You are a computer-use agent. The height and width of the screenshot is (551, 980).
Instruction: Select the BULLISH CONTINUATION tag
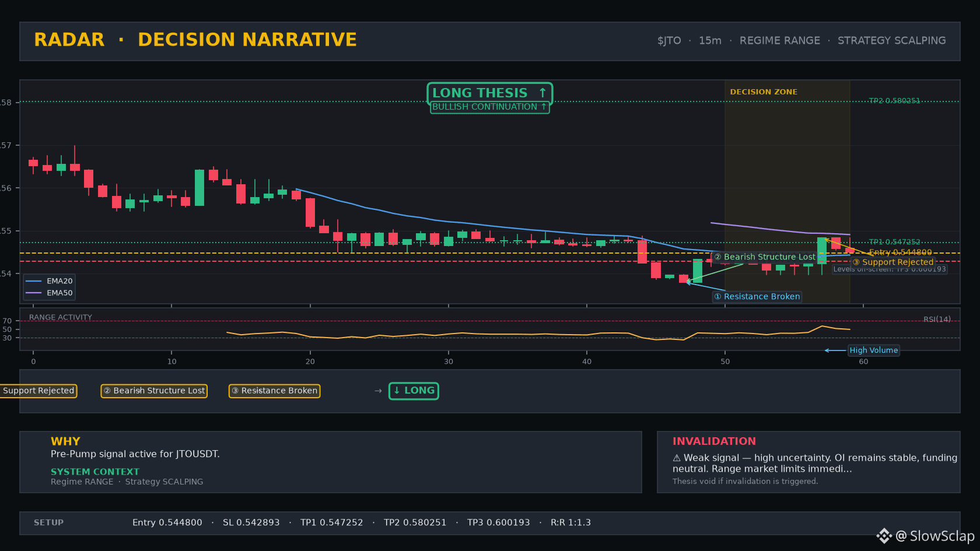[x=490, y=107]
